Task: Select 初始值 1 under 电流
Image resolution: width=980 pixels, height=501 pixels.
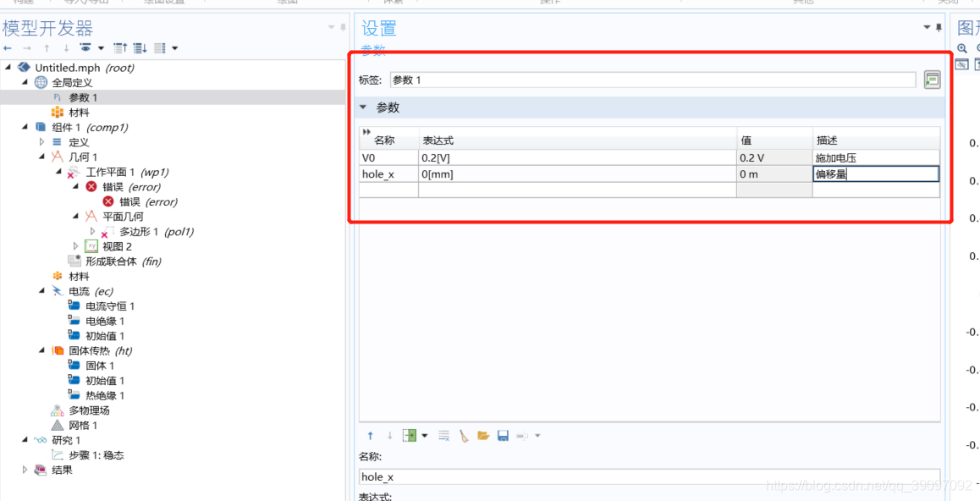Action: point(105,336)
